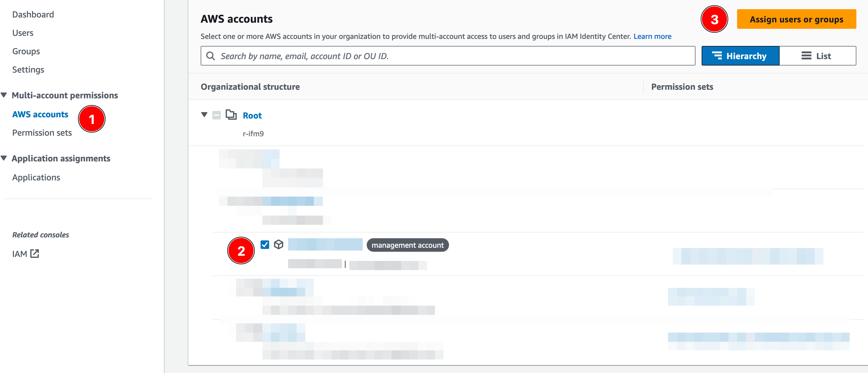This screenshot has height=373, width=868.
Task: Open the Groups sidebar item
Action: [26, 51]
